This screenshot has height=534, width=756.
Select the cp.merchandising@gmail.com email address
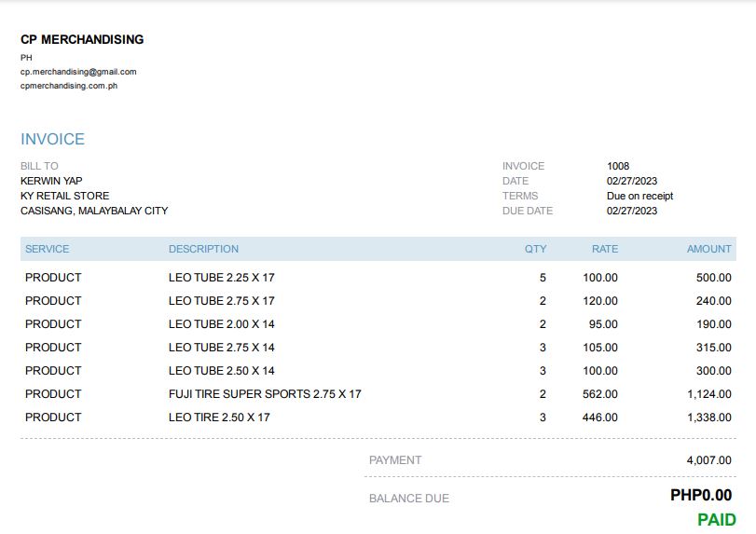pyautogui.click(x=78, y=72)
